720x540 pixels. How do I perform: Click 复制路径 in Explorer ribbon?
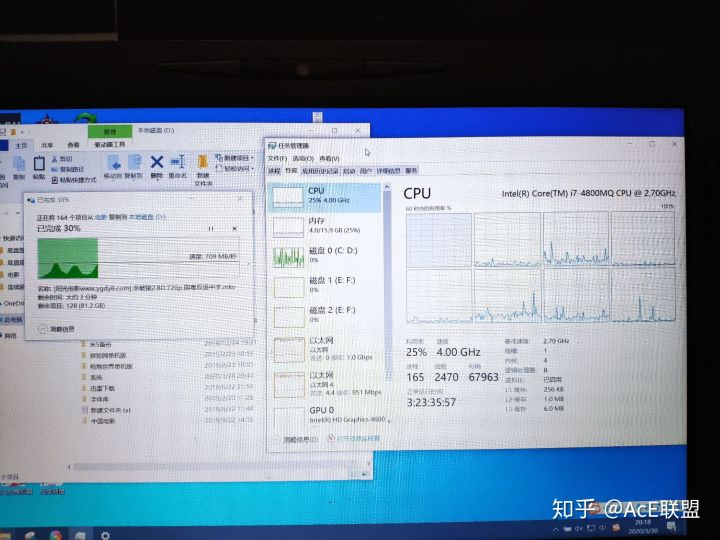pos(68,169)
